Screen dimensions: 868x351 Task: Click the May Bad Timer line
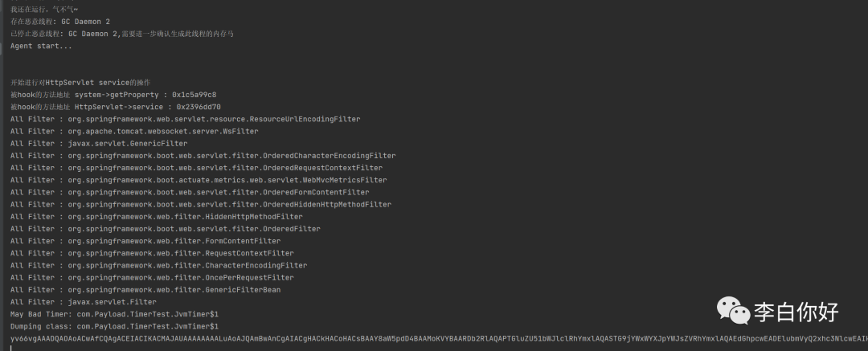click(x=114, y=314)
